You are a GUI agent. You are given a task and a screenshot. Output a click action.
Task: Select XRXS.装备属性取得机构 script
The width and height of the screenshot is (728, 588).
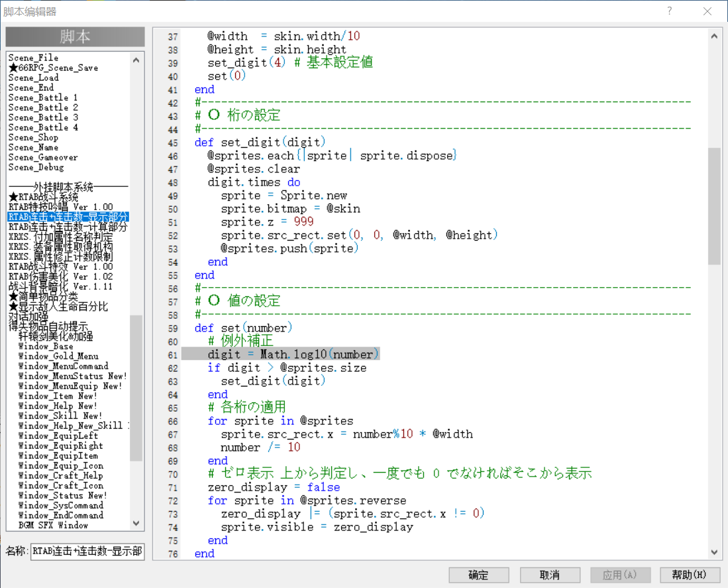click(60, 247)
